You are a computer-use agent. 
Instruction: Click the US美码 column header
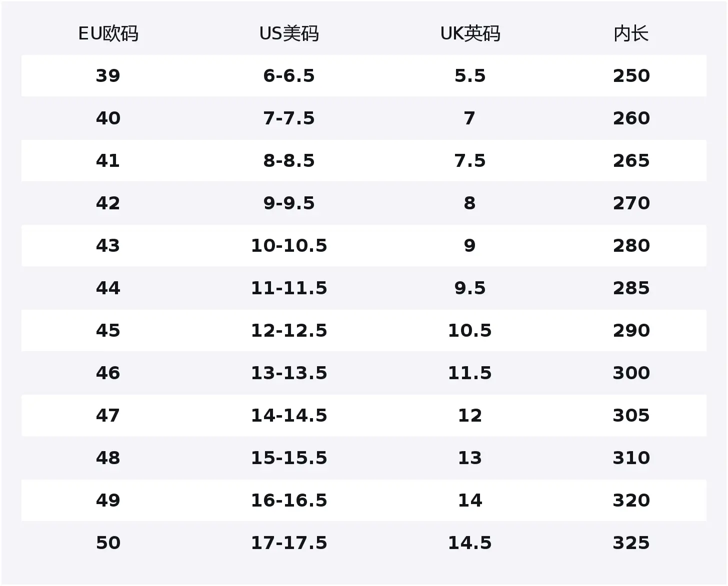click(x=289, y=34)
